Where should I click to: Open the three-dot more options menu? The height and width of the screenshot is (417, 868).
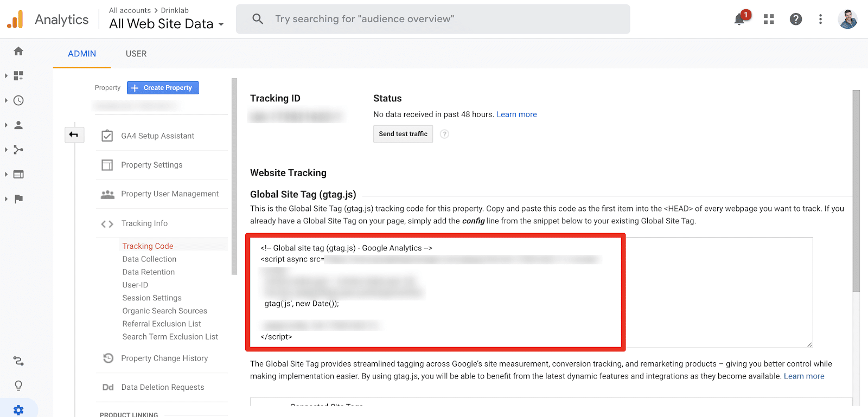(820, 19)
